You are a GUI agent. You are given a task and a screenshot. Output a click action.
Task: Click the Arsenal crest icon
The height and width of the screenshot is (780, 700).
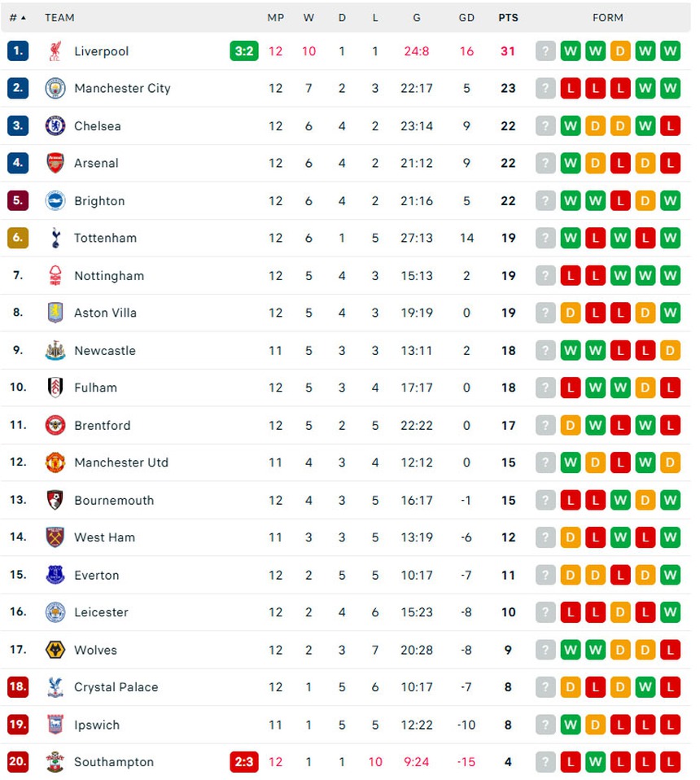[55, 164]
